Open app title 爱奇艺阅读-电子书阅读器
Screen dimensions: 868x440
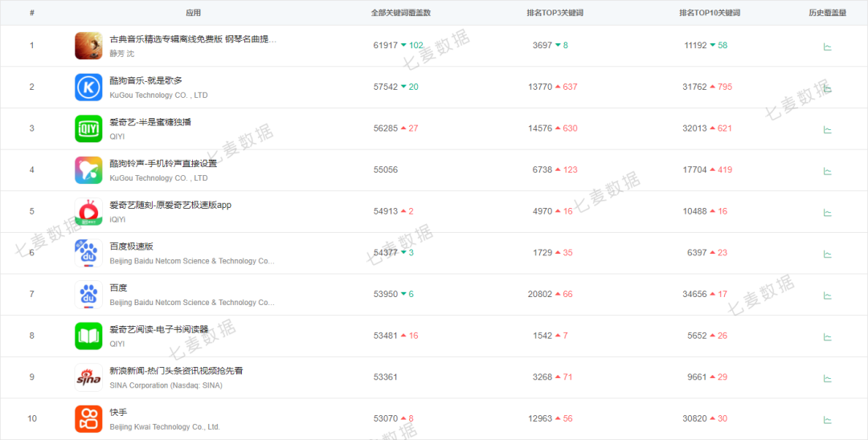[x=159, y=329]
